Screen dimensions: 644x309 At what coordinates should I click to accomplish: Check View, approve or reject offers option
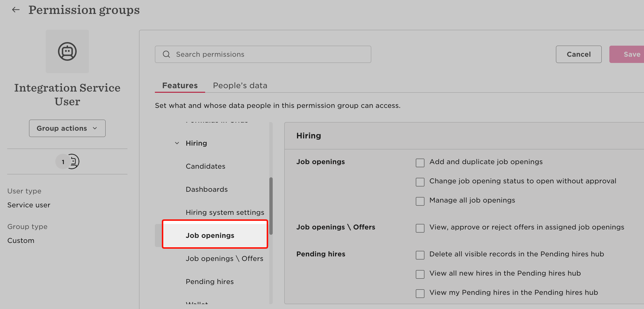pyautogui.click(x=420, y=228)
